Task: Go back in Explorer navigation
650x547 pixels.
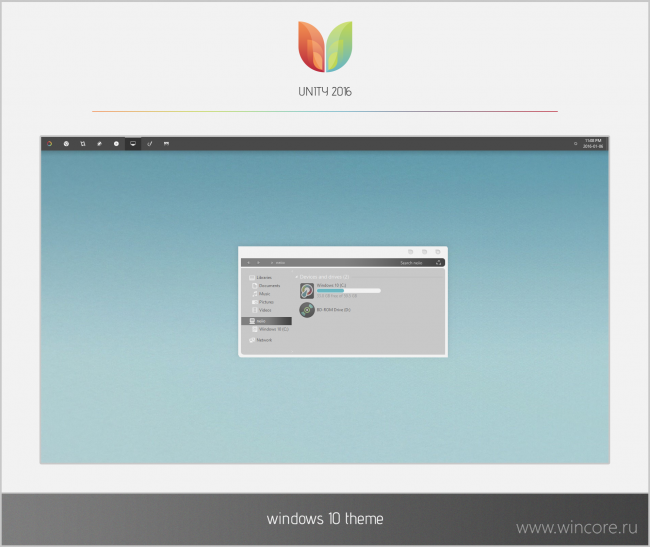Action: (x=248, y=263)
